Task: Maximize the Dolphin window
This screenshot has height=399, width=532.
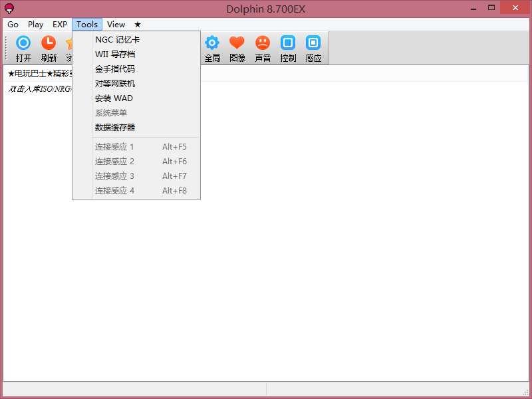Action: (491, 7)
